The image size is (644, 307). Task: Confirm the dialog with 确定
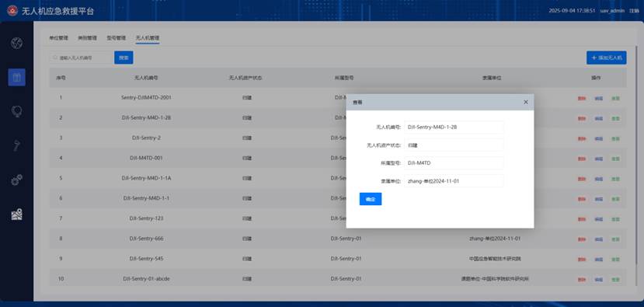(x=371, y=199)
